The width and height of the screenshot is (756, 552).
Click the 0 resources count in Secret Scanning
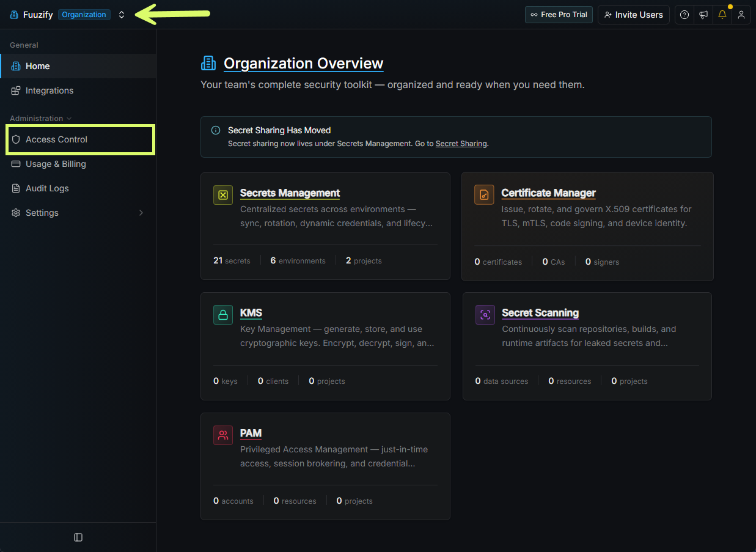point(570,381)
